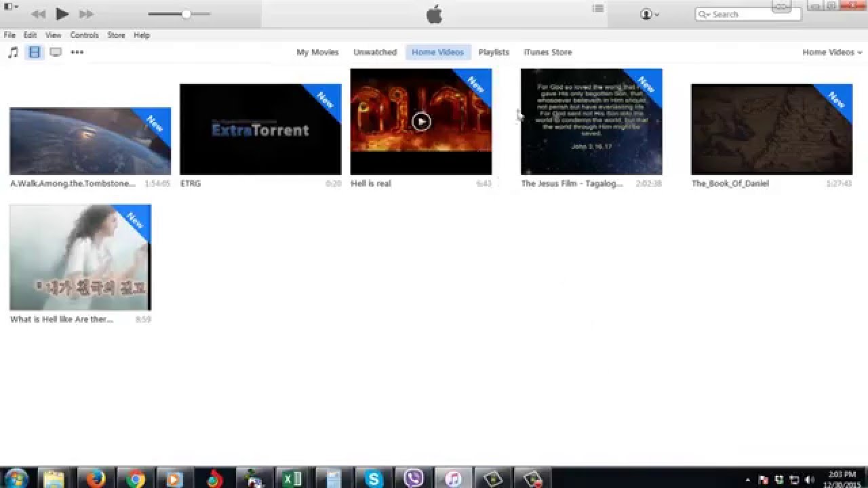Image resolution: width=868 pixels, height=488 pixels.
Task: Open Viber from the taskbar
Action: [x=413, y=479]
